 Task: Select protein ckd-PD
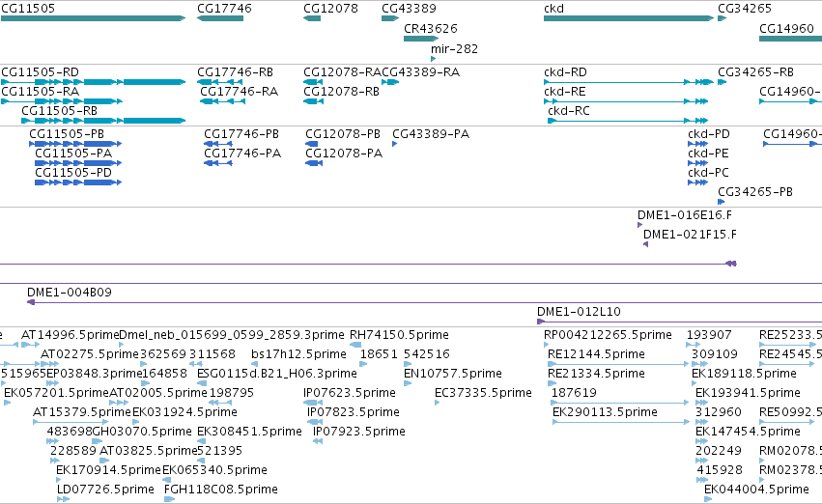697,144
